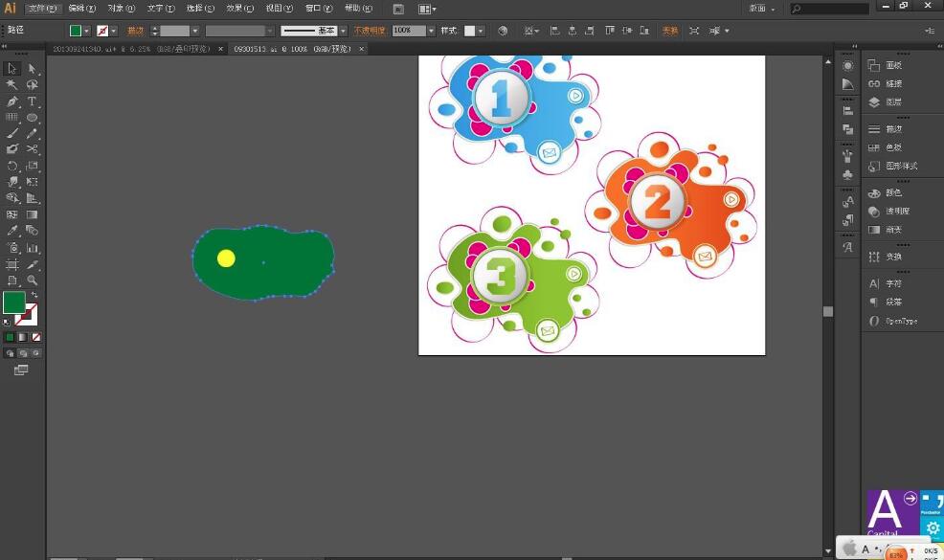Click the Direct Selection arrow tool
This screenshot has width=944, height=560.
32,69
